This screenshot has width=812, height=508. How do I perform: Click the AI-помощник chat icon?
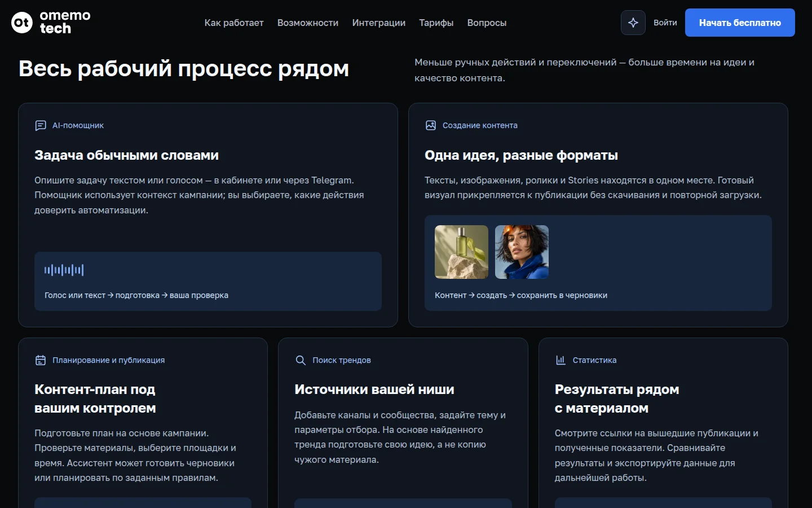click(41, 125)
